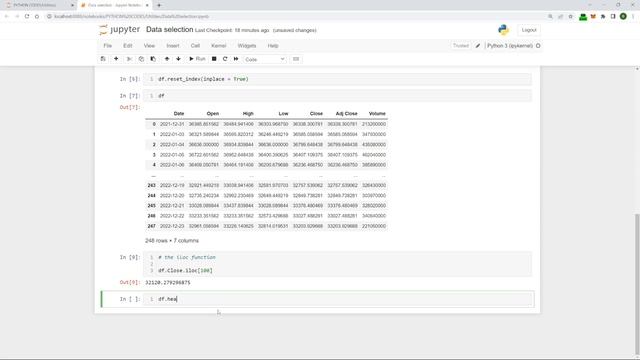
Task: Click the Trusted notebook indicator
Action: pos(461,46)
